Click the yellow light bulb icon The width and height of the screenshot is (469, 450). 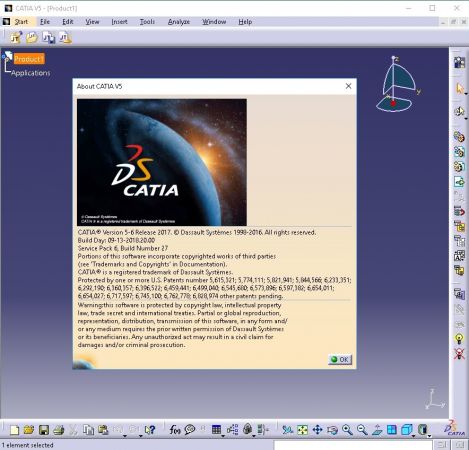459,339
